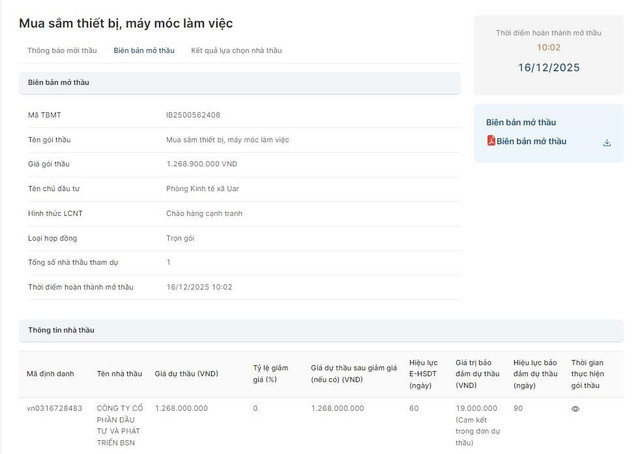This screenshot has width=640, height=454.
Task: Click the Giá dự thầu (VND) column header
Action: point(186,374)
